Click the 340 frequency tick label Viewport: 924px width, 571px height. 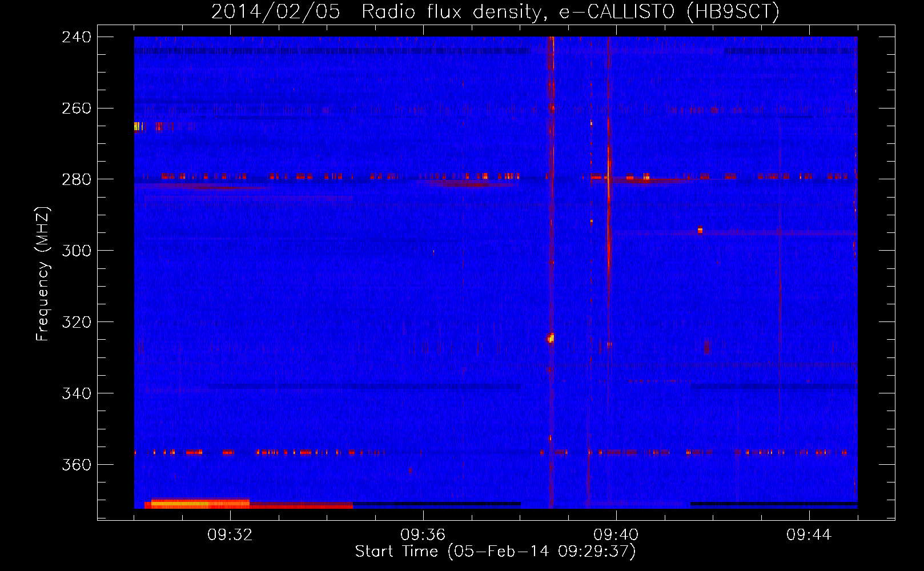click(x=77, y=393)
